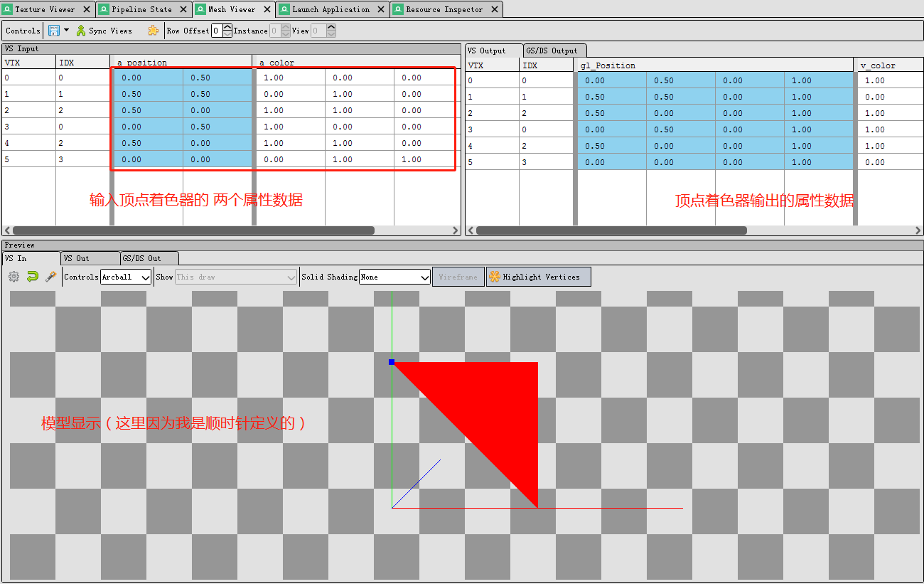Select VTX 0 row cell in VS Output
This screenshot has height=584, width=924.
click(492, 80)
